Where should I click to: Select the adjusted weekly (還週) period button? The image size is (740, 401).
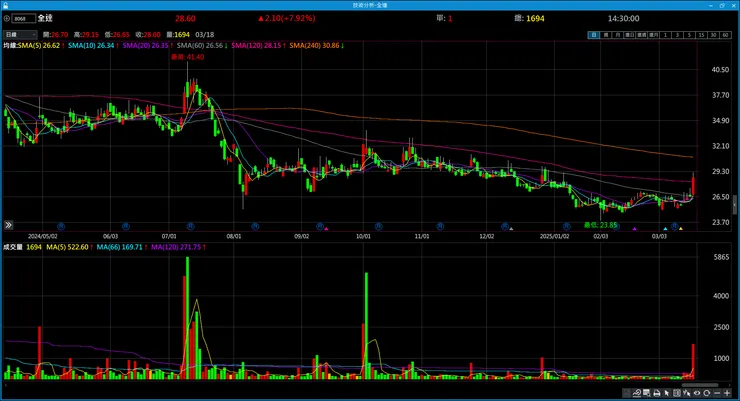pos(641,35)
